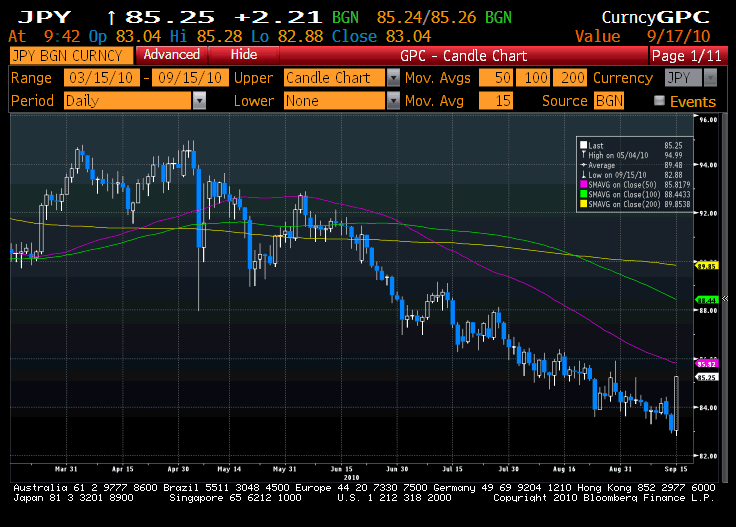
Task: Click the Last price white square legend icon
Action: 583,146
